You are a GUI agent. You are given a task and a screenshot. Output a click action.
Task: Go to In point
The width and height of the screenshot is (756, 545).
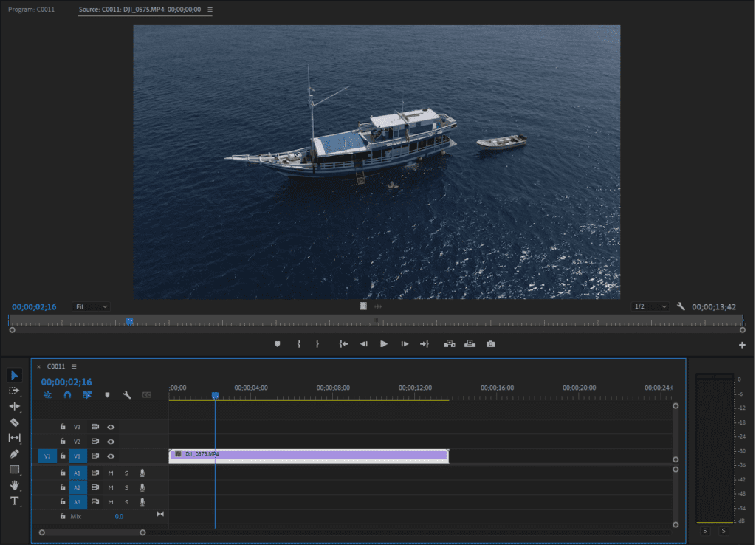coord(344,344)
